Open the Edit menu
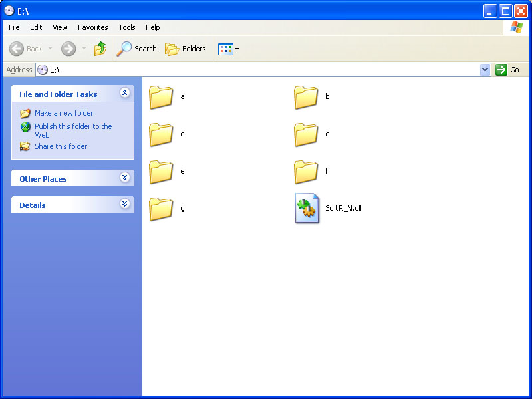This screenshot has width=532, height=399. coord(36,27)
